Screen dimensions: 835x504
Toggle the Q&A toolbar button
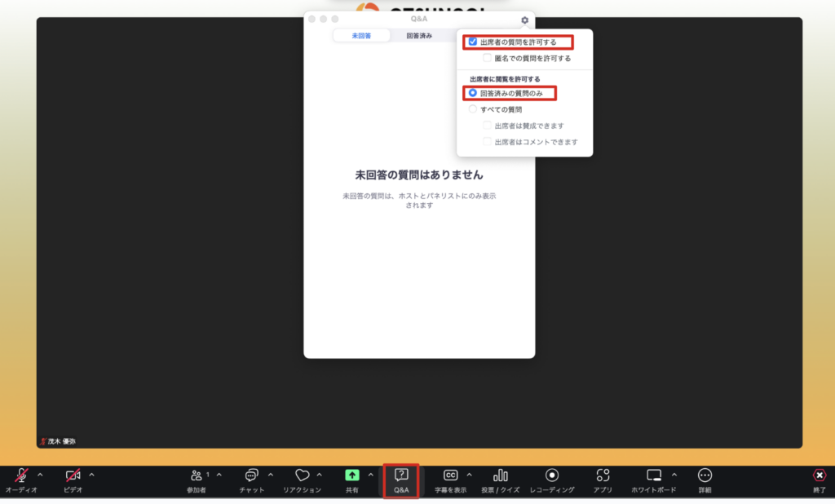[401, 480]
